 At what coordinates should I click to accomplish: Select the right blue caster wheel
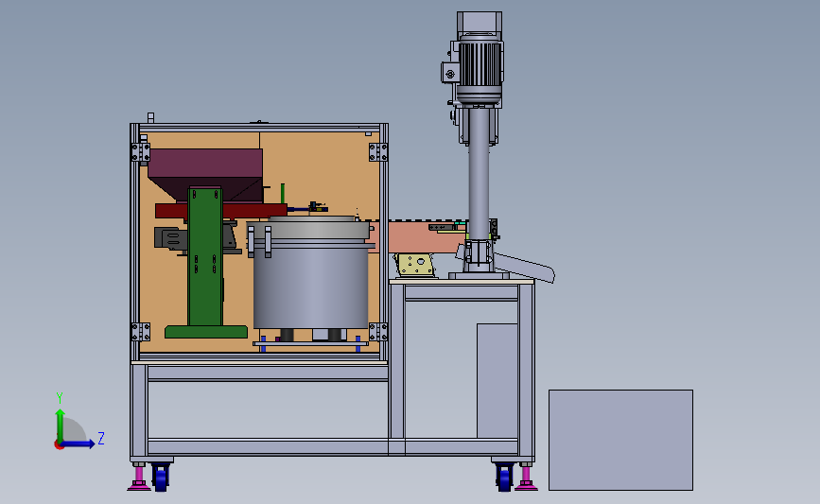tap(503, 477)
